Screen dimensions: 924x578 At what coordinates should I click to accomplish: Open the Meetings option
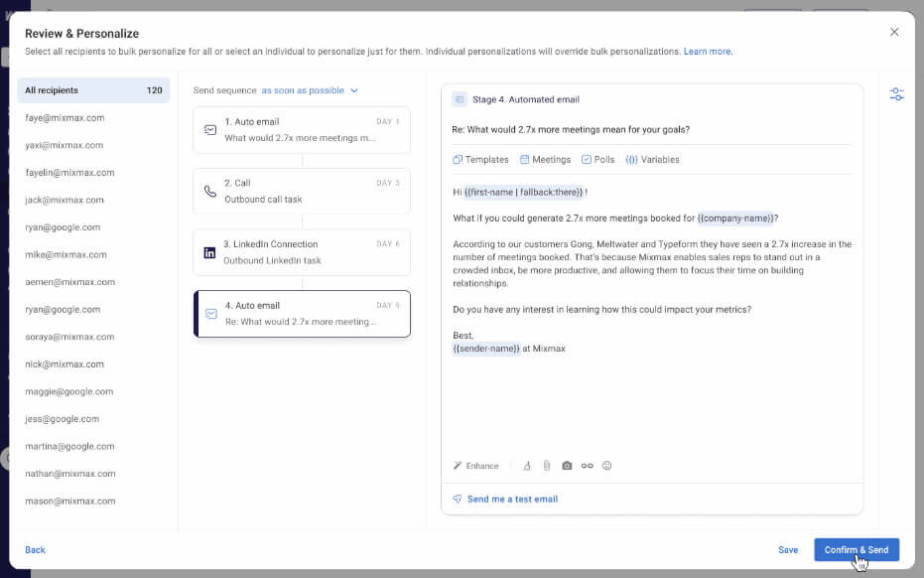coord(545,160)
